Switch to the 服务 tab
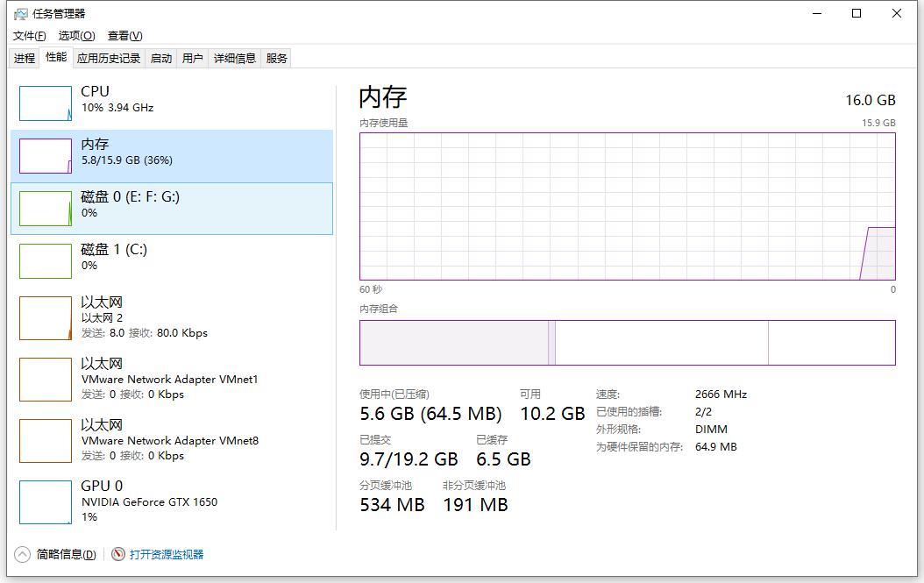The width and height of the screenshot is (924, 583). pos(275,57)
